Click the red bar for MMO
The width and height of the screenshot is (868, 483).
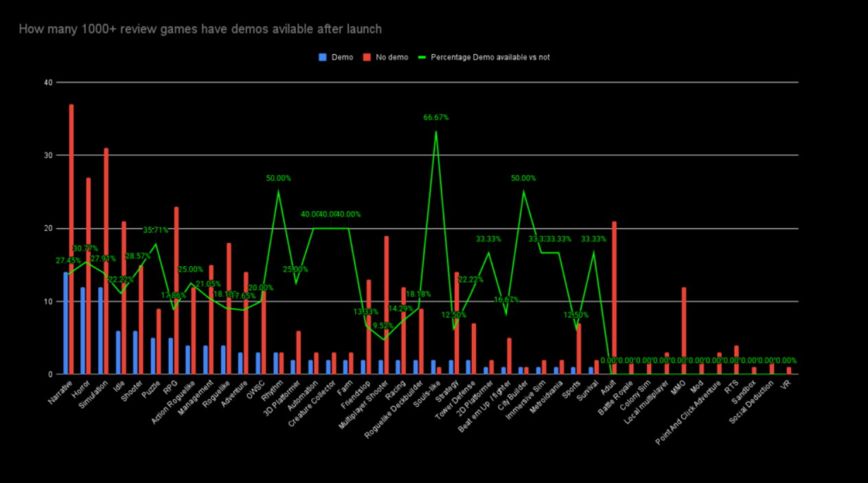(x=684, y=331)
